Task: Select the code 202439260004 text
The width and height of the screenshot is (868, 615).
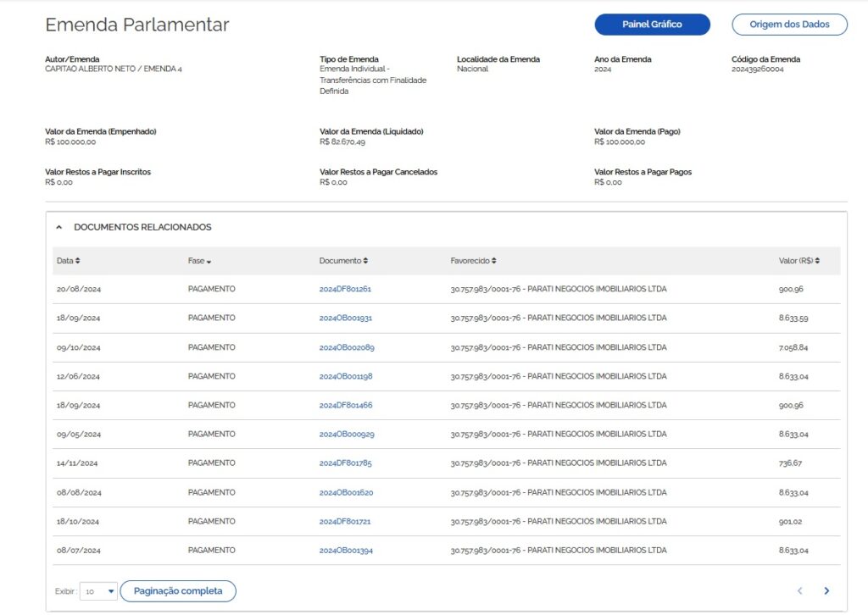Action: coord(757,69)
